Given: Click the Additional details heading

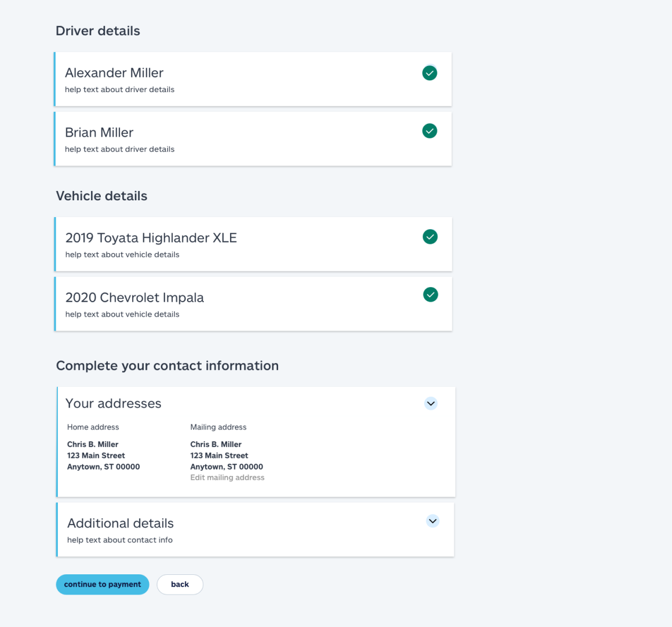Looking at the screenshot, I should click(x=120, y=523).
